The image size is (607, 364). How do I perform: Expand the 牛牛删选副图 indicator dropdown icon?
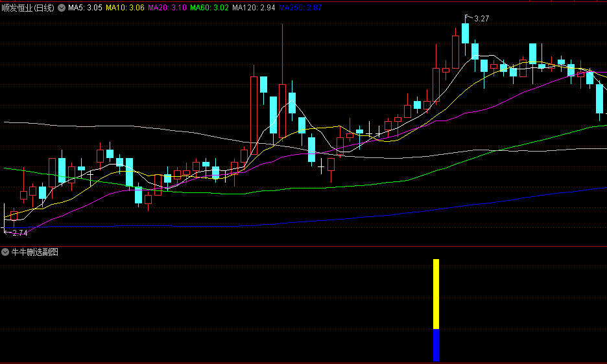pos(5,252)
